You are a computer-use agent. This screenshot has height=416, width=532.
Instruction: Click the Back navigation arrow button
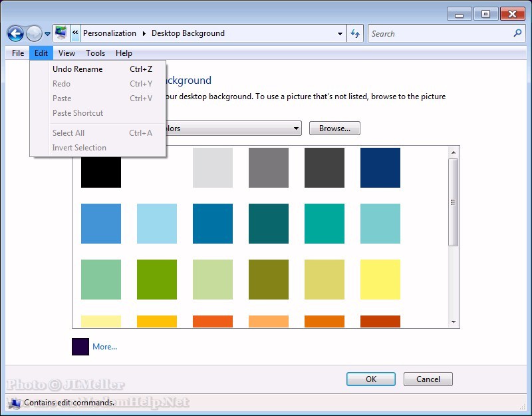[x=15, y=33]
